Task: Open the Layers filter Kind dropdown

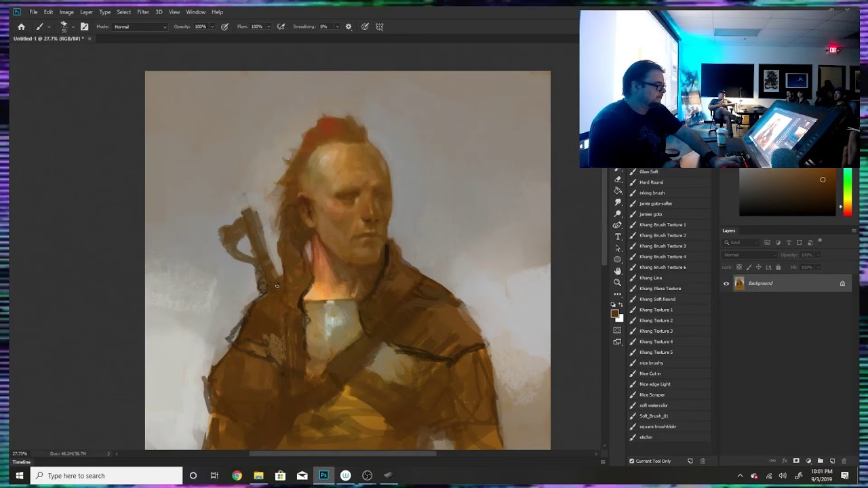Action: pos(742,243)
